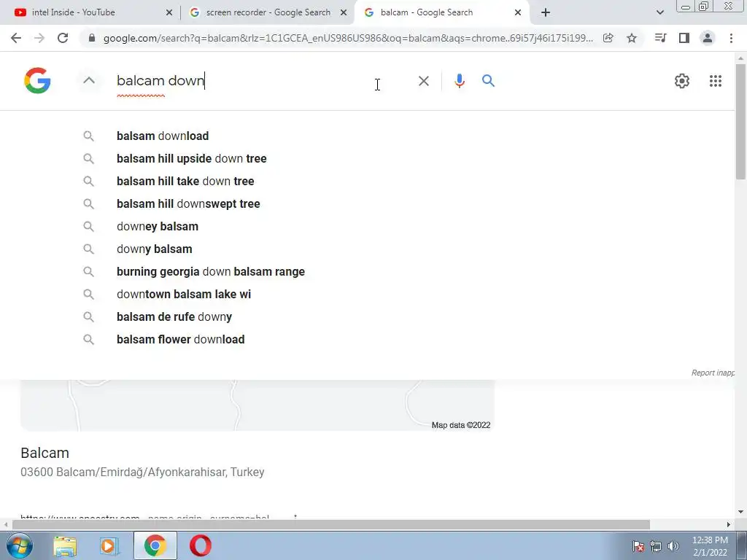747x560 pixels.
Task: Click the vertical scrollbar thumb
Action: point(740,122)
